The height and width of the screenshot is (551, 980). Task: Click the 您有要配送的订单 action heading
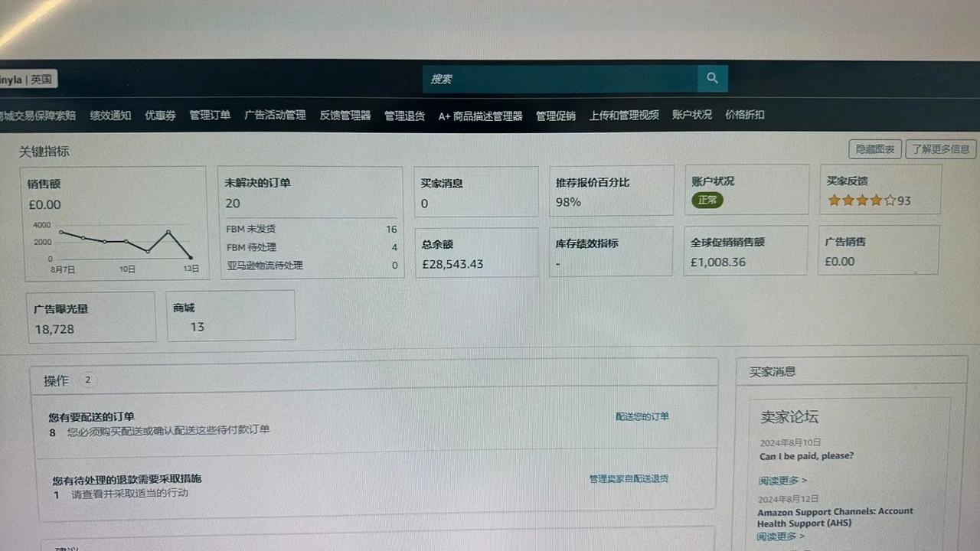[91, 417]
